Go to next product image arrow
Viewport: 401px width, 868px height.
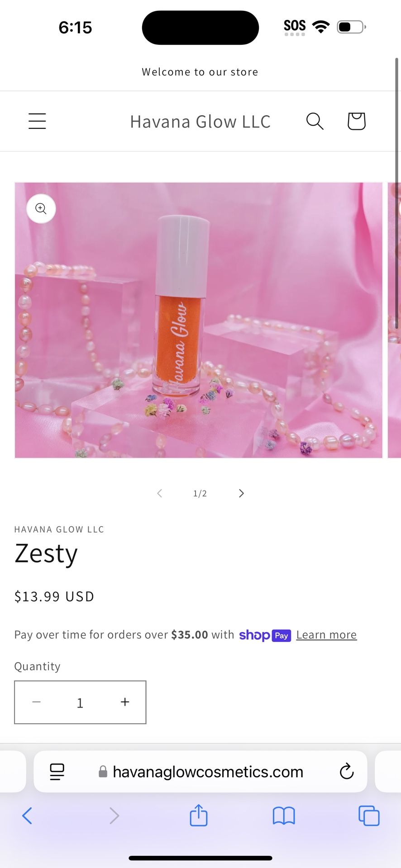241,493
